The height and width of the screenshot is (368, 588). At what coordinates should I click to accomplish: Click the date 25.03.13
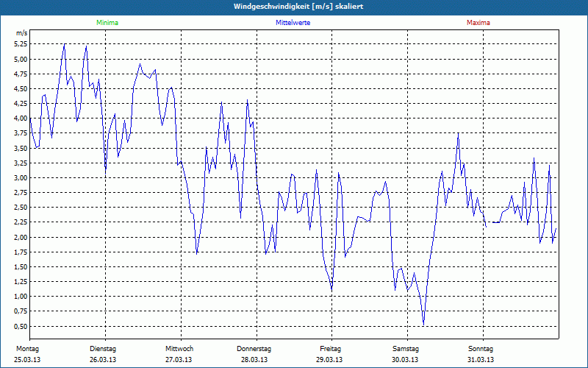27,360
